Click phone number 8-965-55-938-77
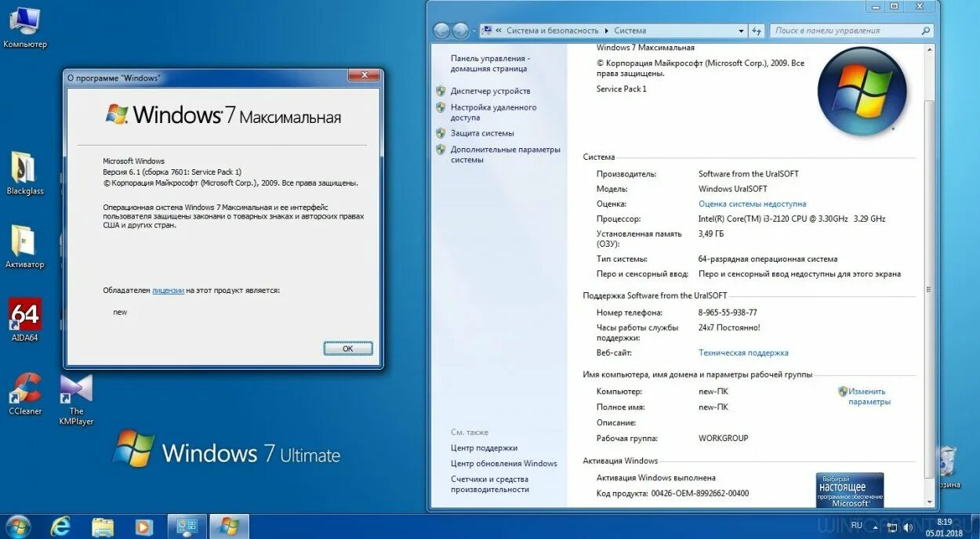 (x=728, y=313)
